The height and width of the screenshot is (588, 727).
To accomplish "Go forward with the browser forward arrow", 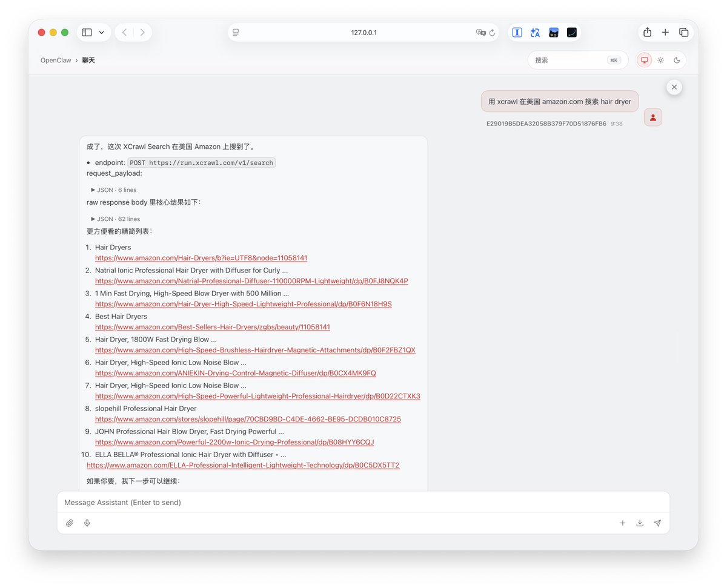I will tap(142, 33).
